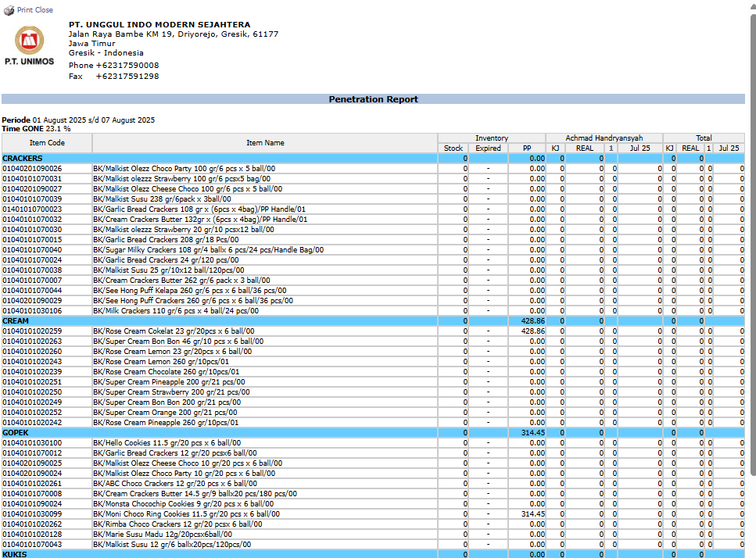Click the printer icon beside Print
This screenshot has height=558, width=756.
(9, 10)
